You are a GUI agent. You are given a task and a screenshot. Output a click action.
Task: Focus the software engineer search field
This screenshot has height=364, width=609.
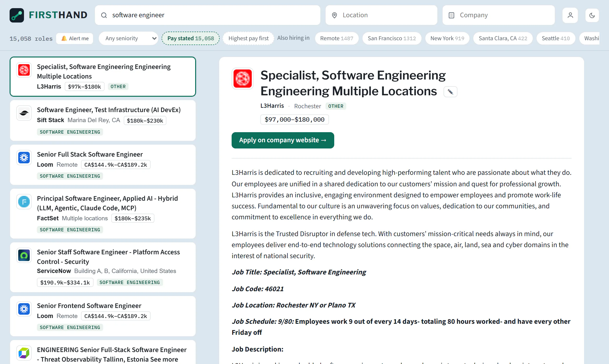207,15
